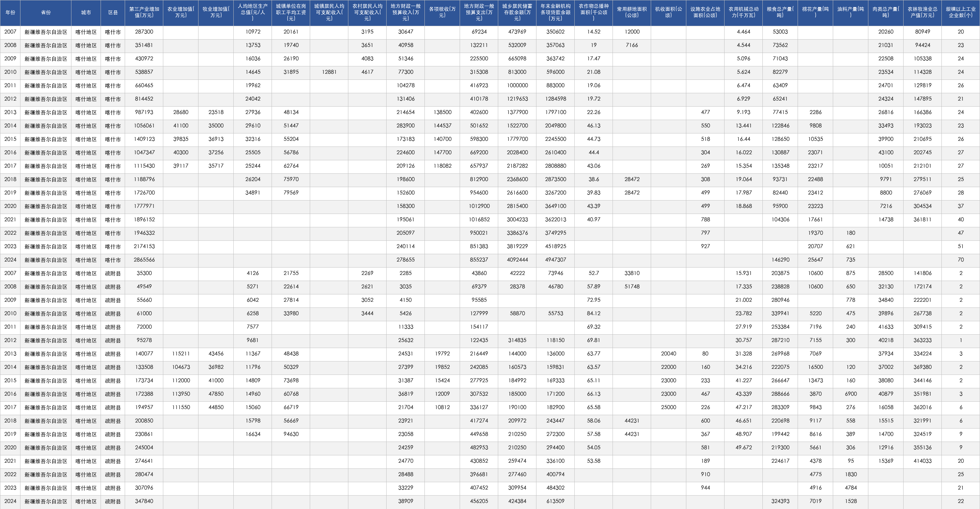The image size is (980, 509).
Task: Select the 棉花产量(吨) column header
Action: pyautogui.click(x=815, y=12)
